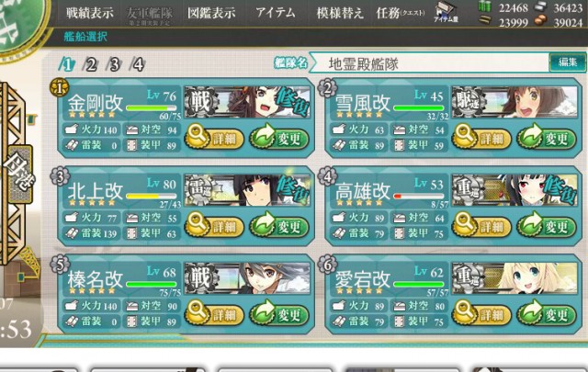Open 詳細 for 榛名改
Screen dimensions: 588x372
point(214,313)
